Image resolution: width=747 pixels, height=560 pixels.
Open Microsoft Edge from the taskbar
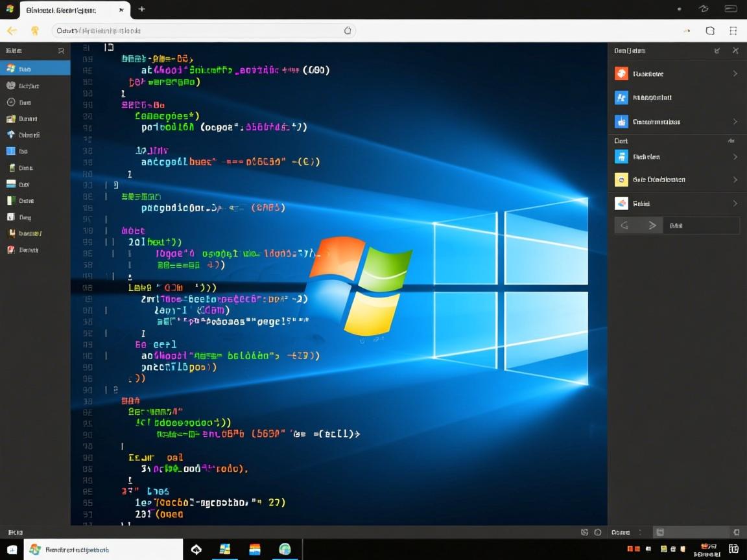point(285,549)
